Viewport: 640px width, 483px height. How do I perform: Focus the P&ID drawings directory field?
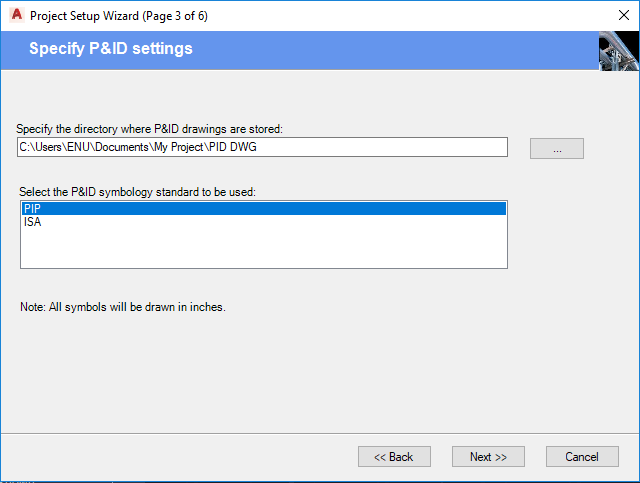click(x=263, y=148)
